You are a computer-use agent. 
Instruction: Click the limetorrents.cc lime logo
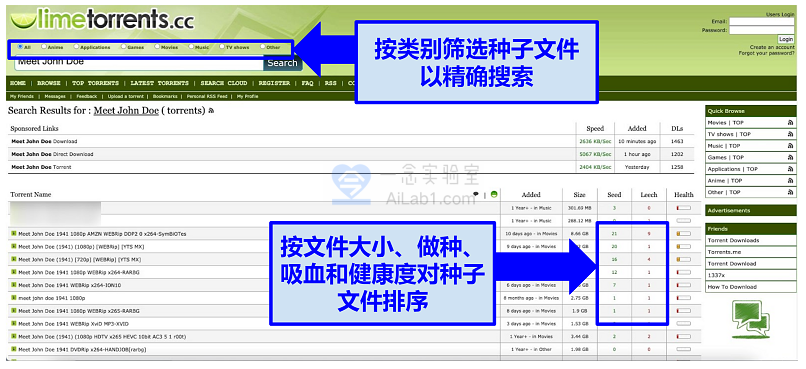pyautogui.click(x=102, y=20)
